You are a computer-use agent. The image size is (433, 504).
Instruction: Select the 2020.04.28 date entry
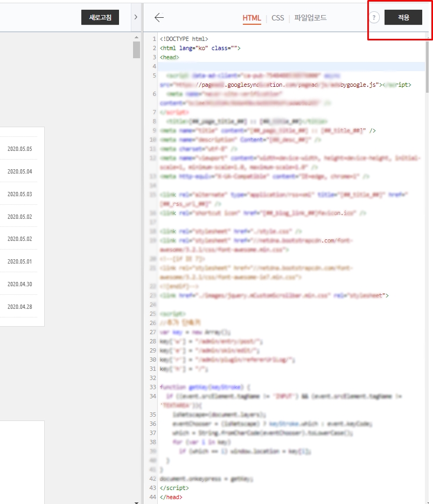pos(20,307)
